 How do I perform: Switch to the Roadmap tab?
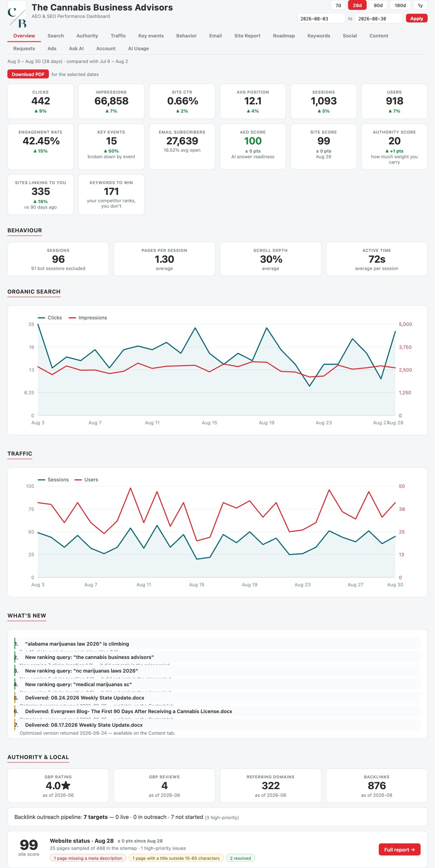284,36
